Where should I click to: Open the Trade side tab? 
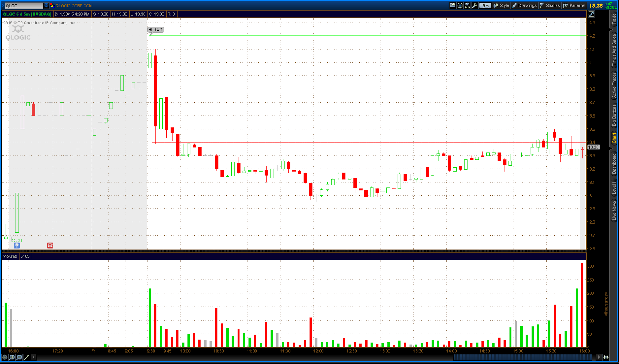(x=614, y=19)
